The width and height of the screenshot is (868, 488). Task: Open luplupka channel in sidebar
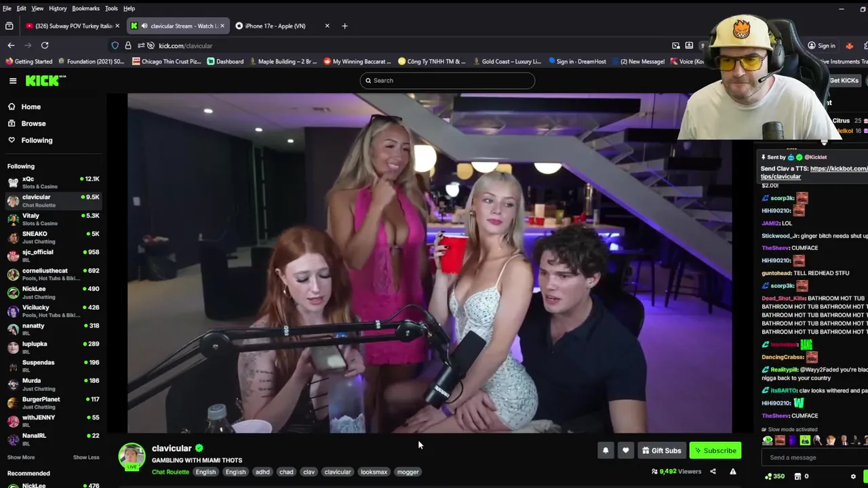point(53,347)
